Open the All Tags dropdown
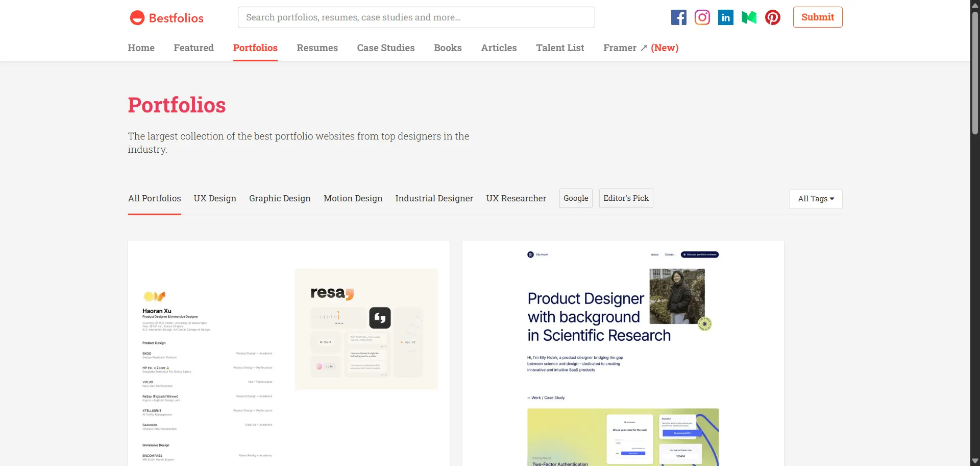 (x=815, y=199)
